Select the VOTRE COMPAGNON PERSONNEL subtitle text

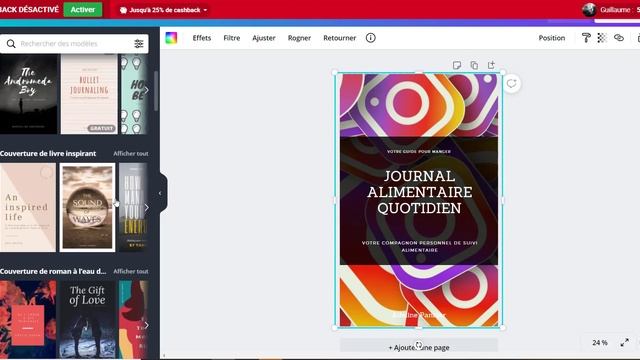(x=419, y=246)
